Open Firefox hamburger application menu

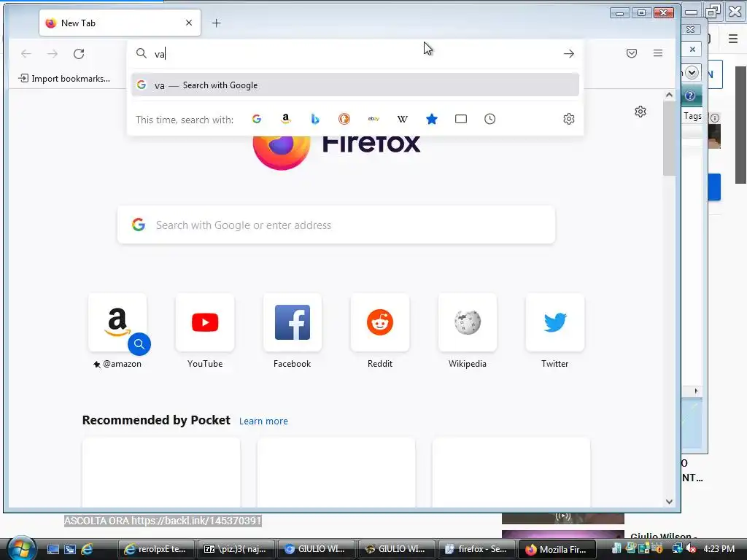(658, 53)
